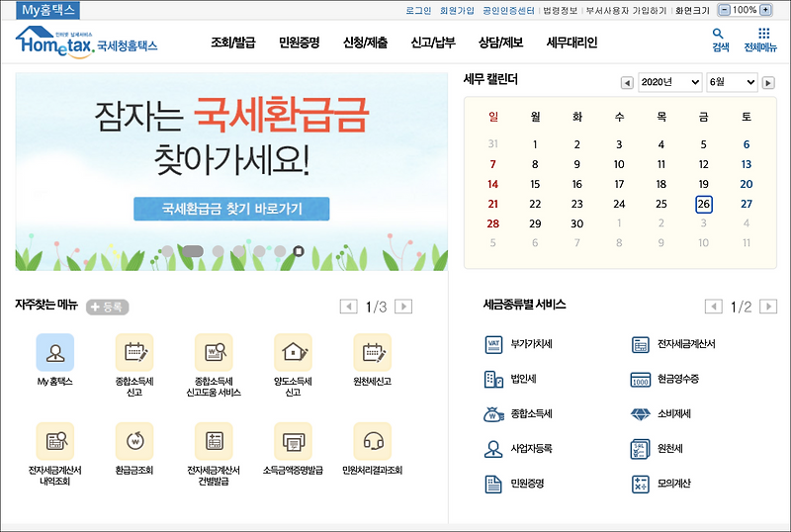Open 전자세금계산서 내역조회 icon
Image resolution: width=791 pixels, height=532 pixels.
click(55, 441)
